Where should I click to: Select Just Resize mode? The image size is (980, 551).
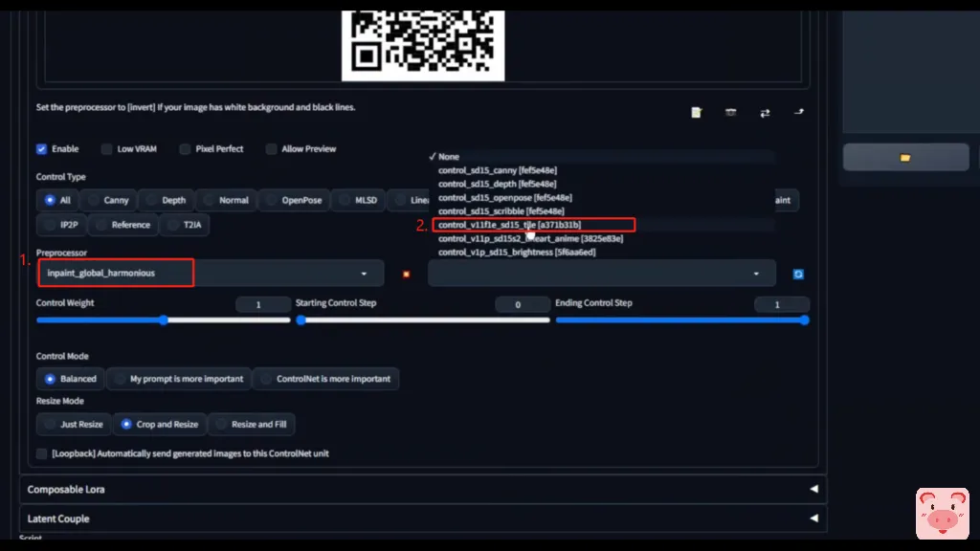(74, 424)
